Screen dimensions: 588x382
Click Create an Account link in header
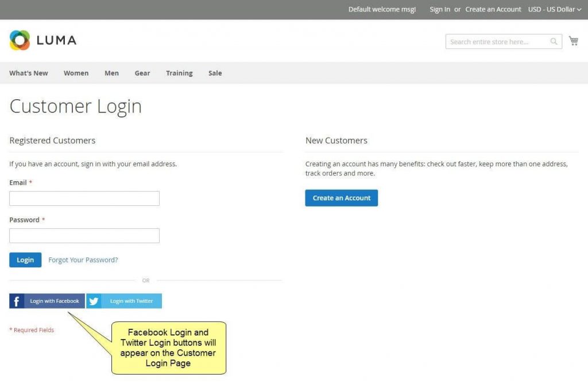493,9
